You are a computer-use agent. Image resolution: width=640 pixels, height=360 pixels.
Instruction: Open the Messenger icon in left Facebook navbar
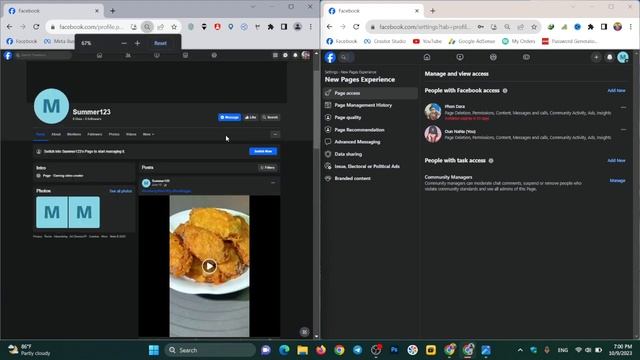point(285,56)
